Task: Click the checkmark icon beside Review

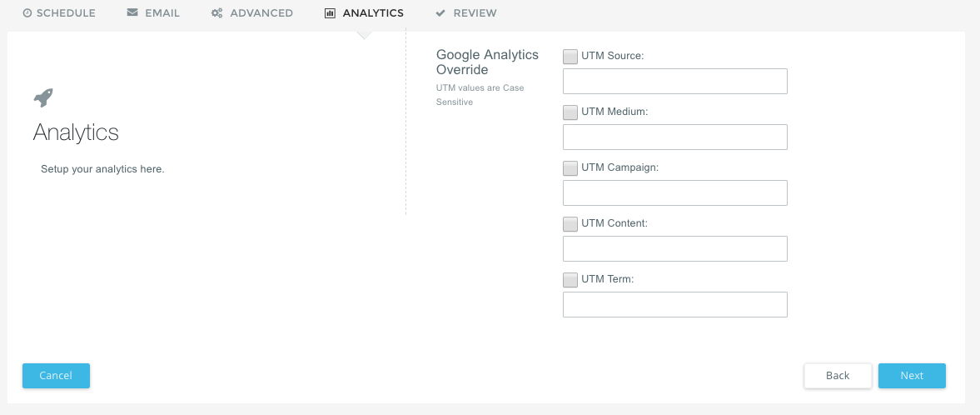Action: 440,13
